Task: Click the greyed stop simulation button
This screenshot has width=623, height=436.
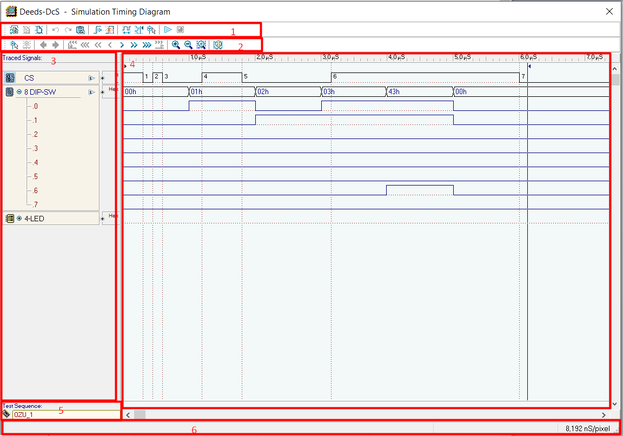Action: pyautogui.click(x=180, y=29)
